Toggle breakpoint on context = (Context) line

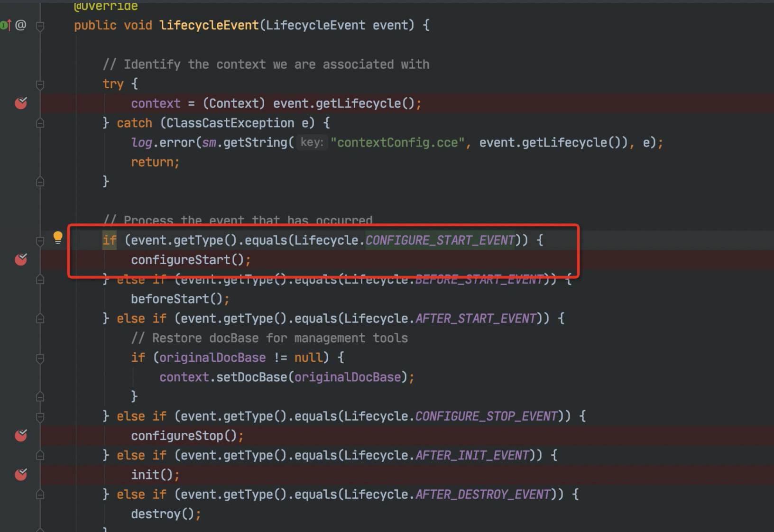click(x=21, y=103)
